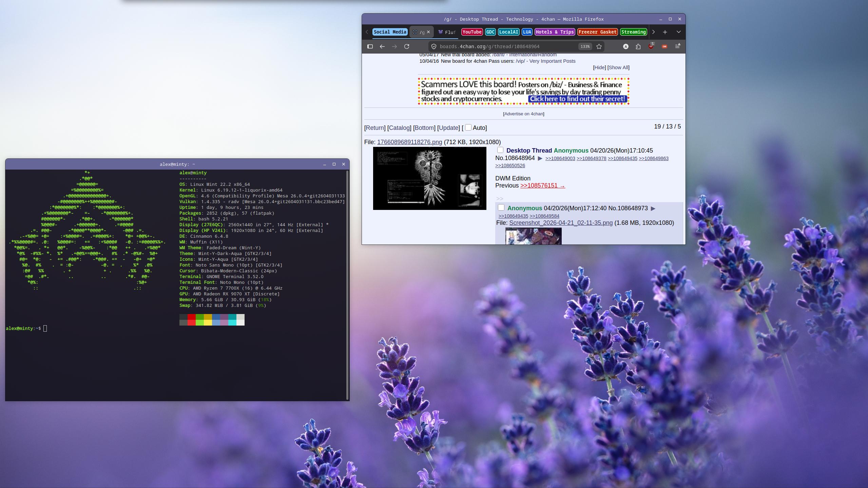Image resolution: width=868 pixels, height=488 pixels.
Task: Enable the Auto update checkbox
Action: pos(468,128)
